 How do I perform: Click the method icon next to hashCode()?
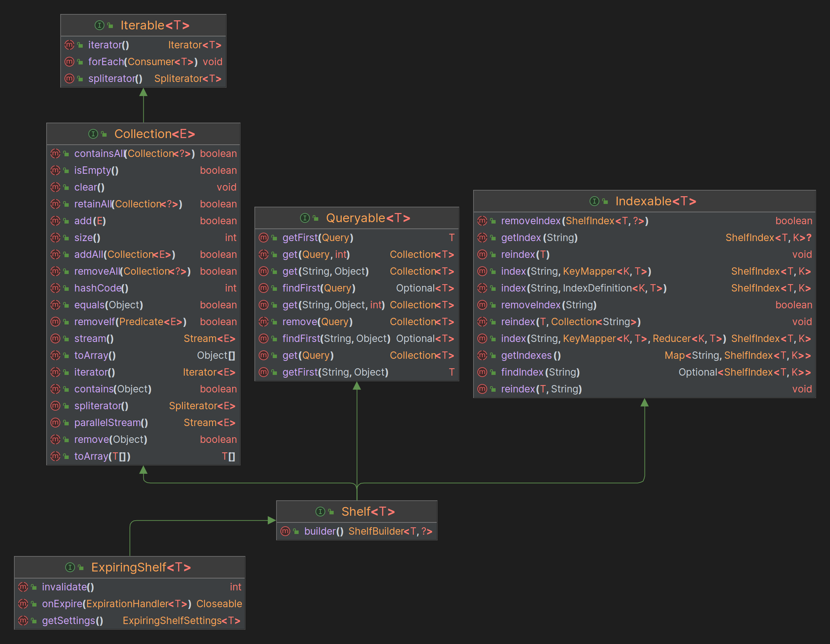[55, 288]
